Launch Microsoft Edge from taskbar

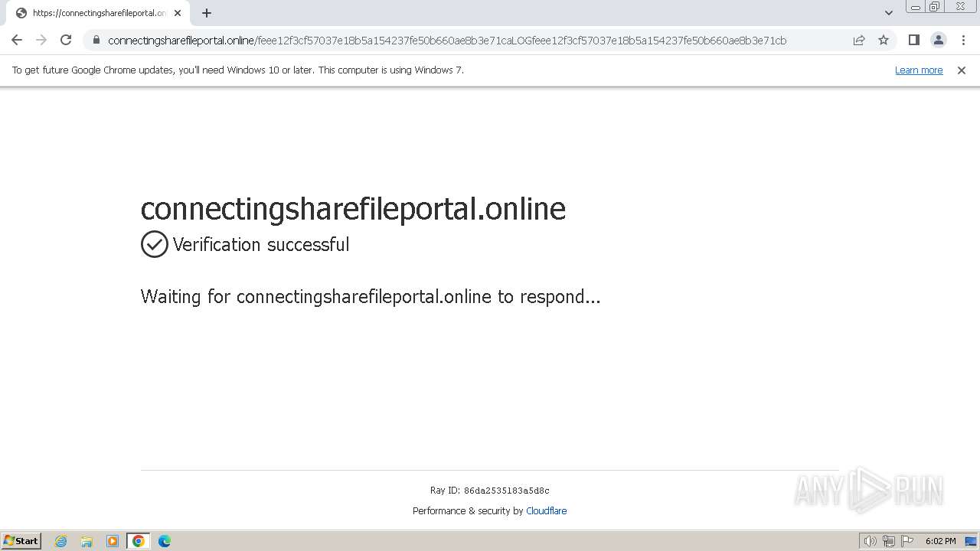point(164,541)
